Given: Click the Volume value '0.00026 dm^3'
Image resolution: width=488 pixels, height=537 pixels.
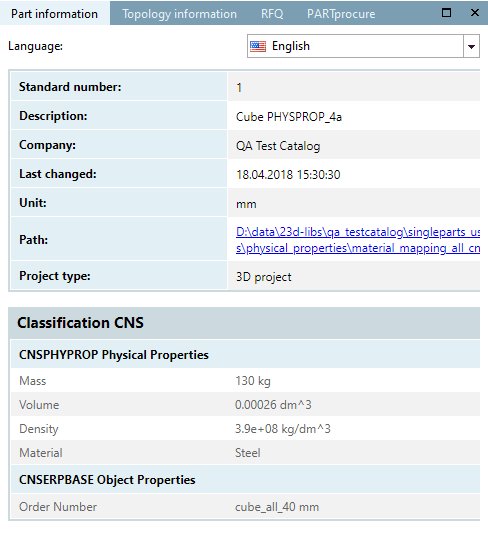Looking at the screenshot, I should pos(273,405).
